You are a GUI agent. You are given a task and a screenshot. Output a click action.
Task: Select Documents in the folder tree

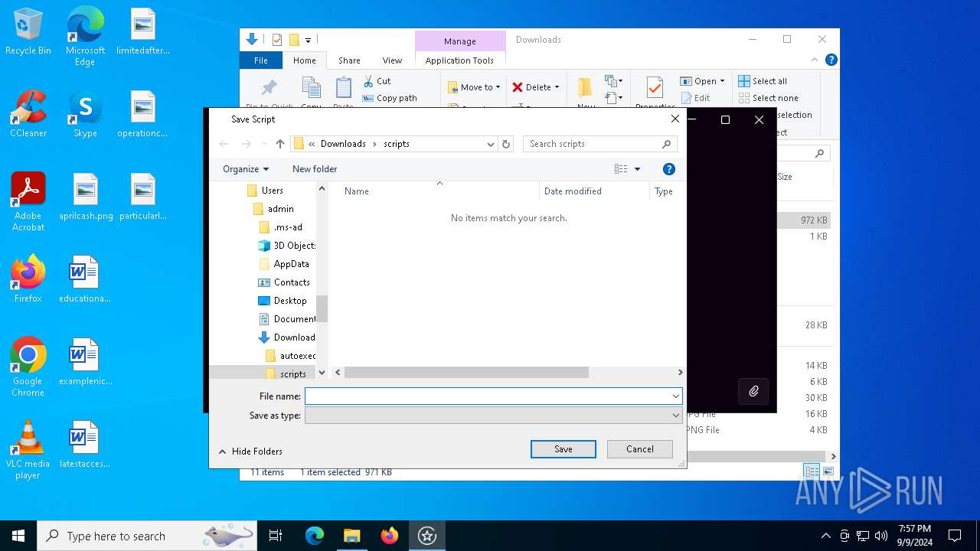tap(287, 319)
